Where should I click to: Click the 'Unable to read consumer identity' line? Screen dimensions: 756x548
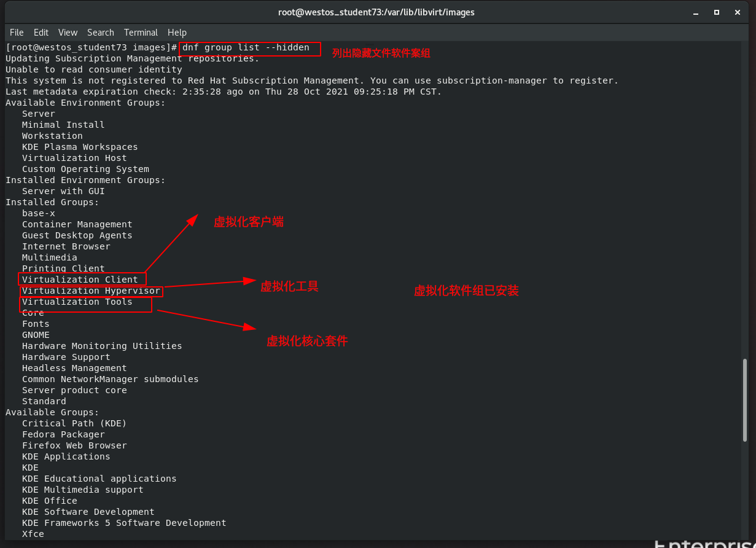tap(94, 69)
